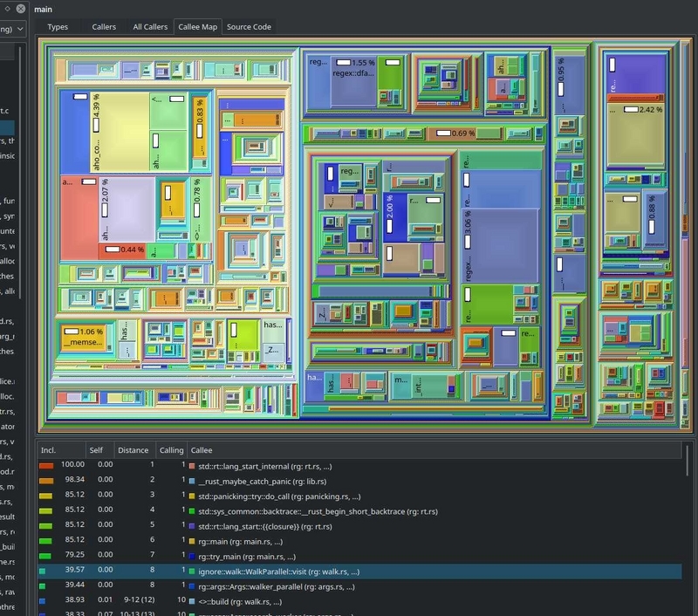This screenshot has width=698, height=616.
Task: Click the orange cost bar for 98.34 row
Action: [x=46, y=481]
